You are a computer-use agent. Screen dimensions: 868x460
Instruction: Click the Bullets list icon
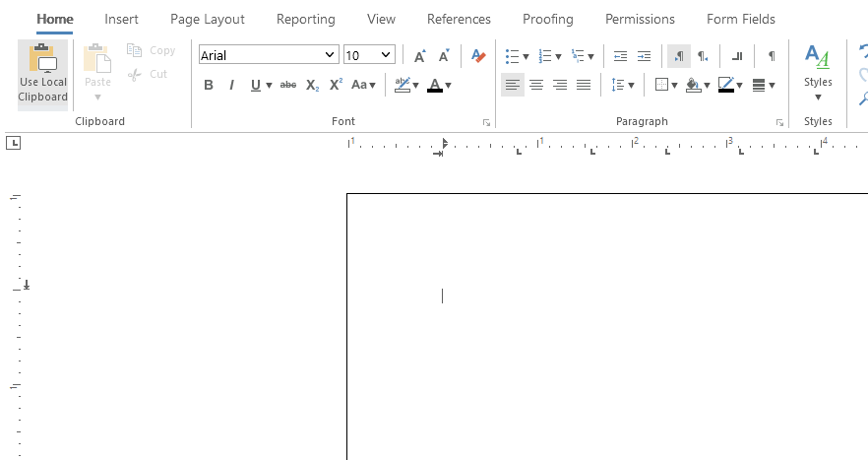tap(512, 56)
